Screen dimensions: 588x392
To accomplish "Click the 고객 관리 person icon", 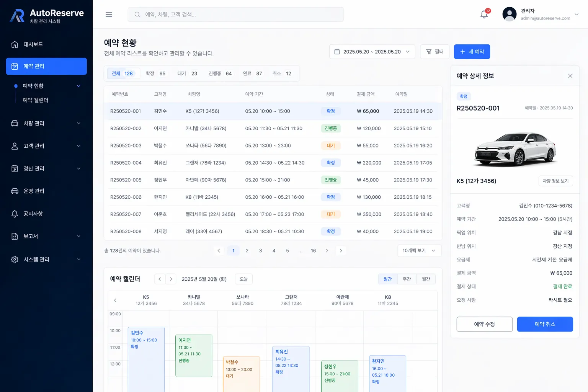I will tap(15, 146).
